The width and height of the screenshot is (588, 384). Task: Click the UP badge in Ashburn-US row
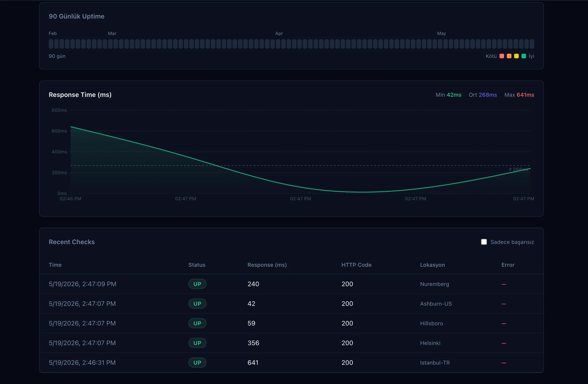point(197,304)
